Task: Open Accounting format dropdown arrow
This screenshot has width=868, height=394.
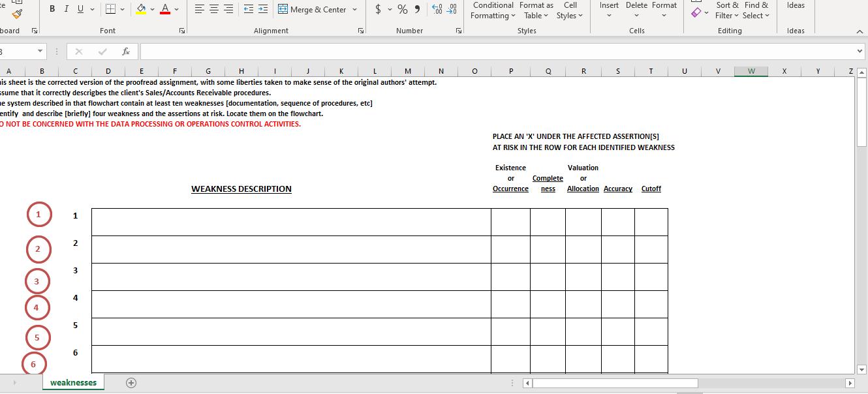Action: (390, 9)
